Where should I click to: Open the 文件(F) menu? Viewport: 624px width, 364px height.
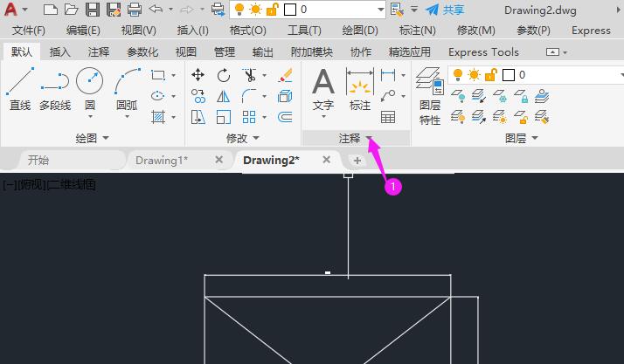point(28,31)
